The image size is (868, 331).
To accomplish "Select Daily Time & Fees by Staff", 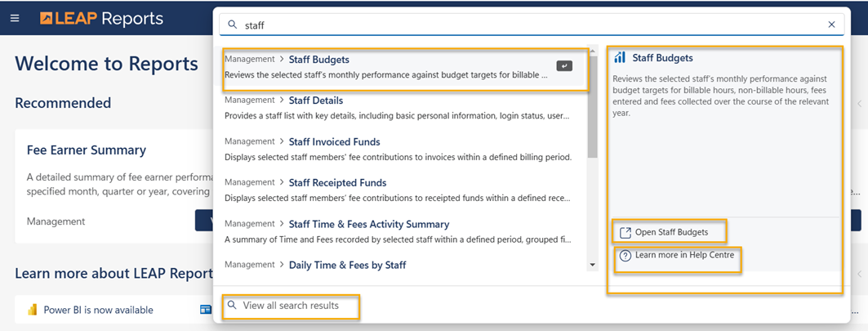I will (347, 265).
